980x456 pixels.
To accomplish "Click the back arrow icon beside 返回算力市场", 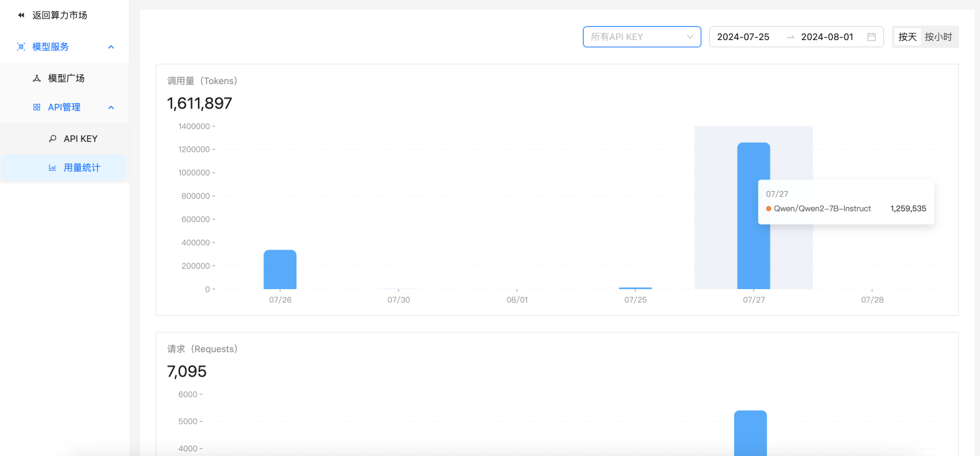I will 21,15.
